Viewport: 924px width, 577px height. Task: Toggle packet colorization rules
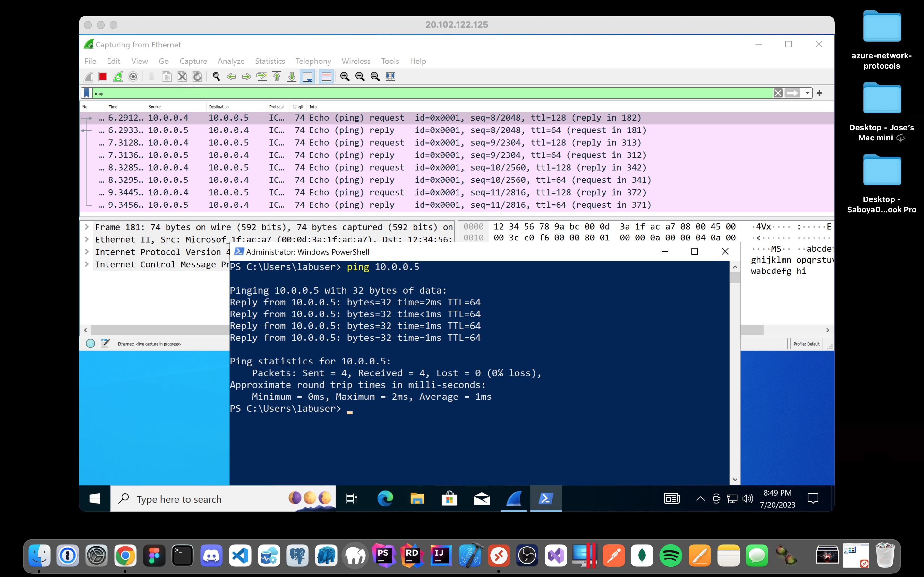326,77
